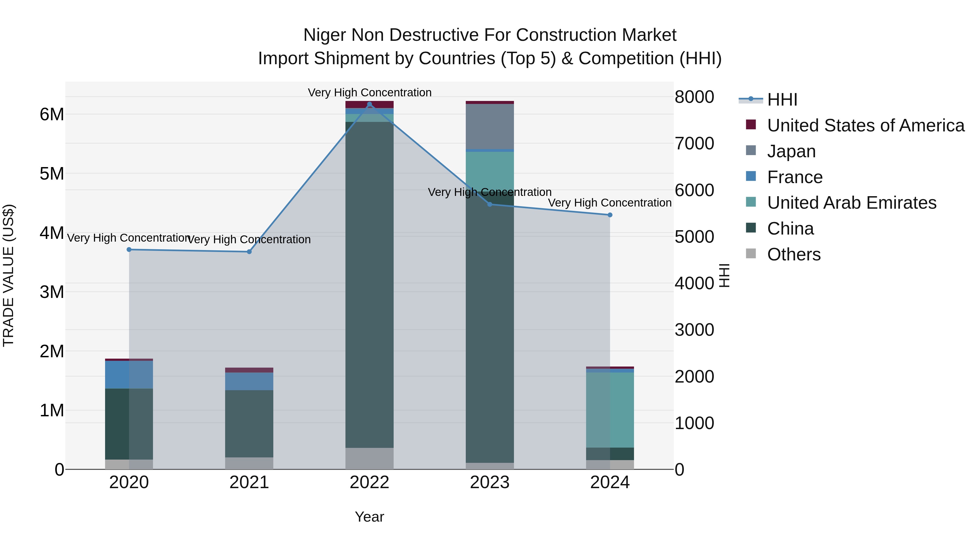Click the 2022 Very High Concentration annotation
Image resolution: width=980 pixels, height=551 pixels.
click(x=369, y=93)
